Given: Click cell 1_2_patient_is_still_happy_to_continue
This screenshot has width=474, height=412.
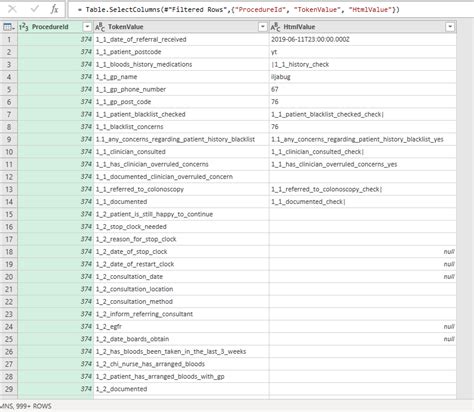Looking at the screenshot, I should 181,214.
